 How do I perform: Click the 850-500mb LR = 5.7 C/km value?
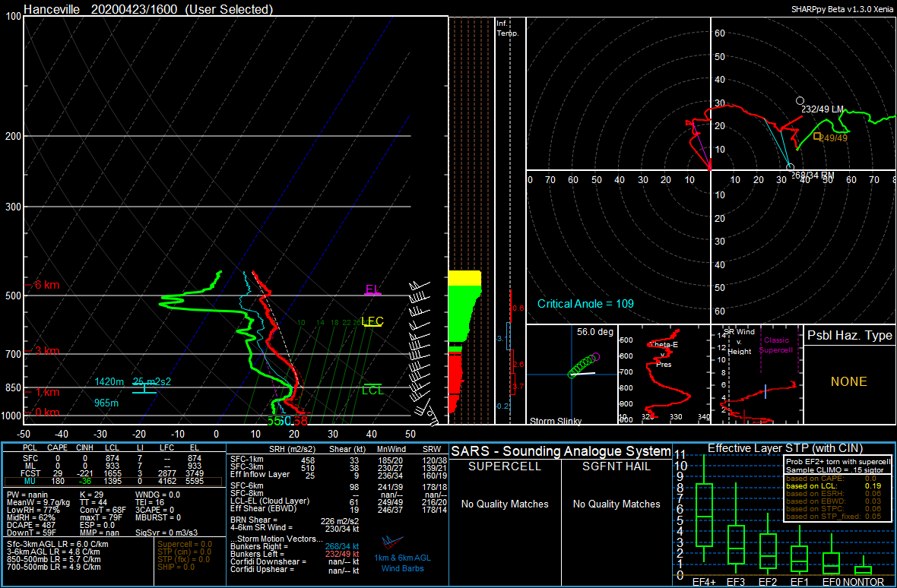point(54,559)
